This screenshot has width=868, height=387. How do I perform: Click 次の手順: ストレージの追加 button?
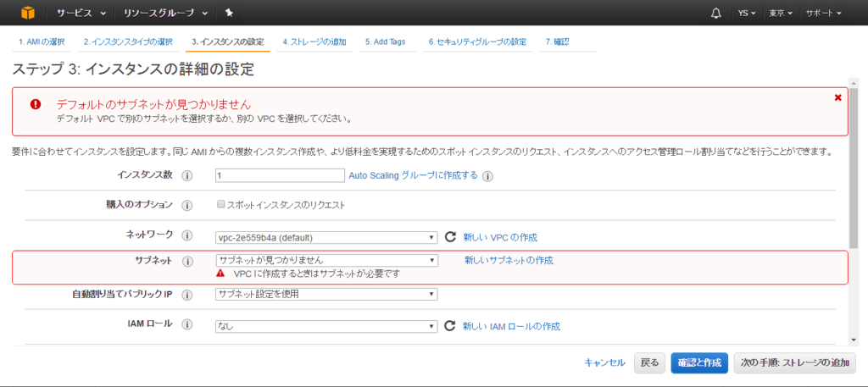tap(794, 363)
